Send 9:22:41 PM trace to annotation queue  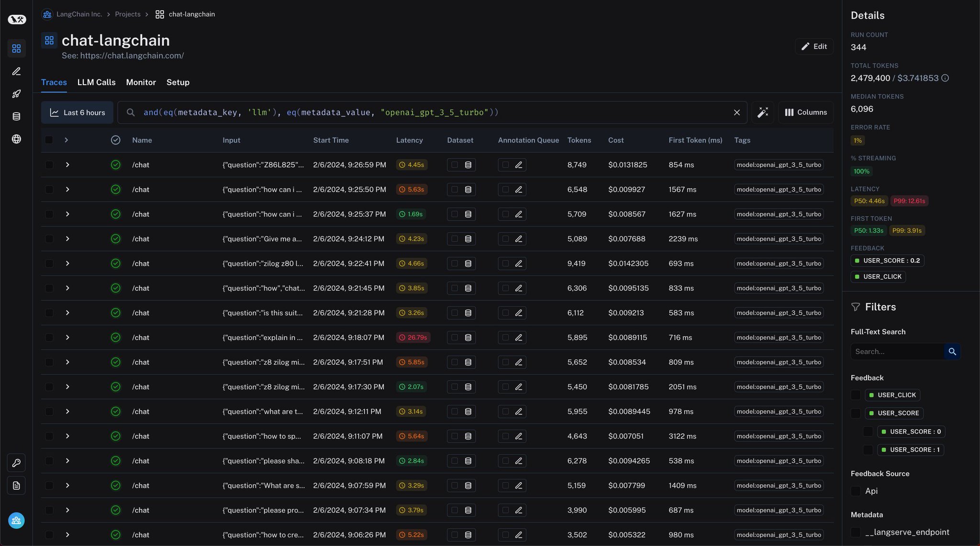512,263
